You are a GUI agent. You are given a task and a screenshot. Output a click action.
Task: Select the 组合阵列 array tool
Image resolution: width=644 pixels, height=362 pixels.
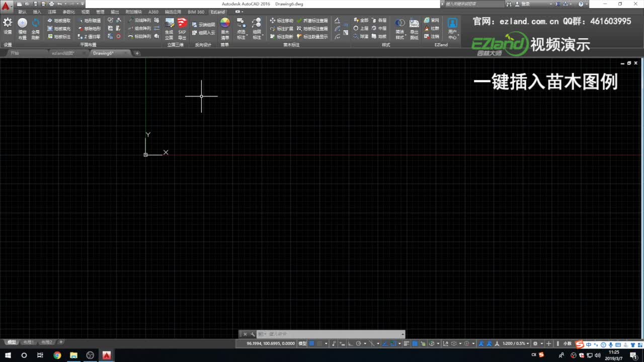(140, 29)
